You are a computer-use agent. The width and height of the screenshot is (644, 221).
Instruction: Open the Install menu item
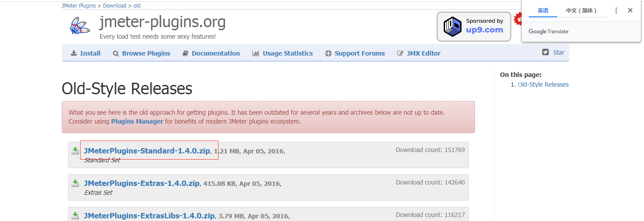[x=90, y=53]
